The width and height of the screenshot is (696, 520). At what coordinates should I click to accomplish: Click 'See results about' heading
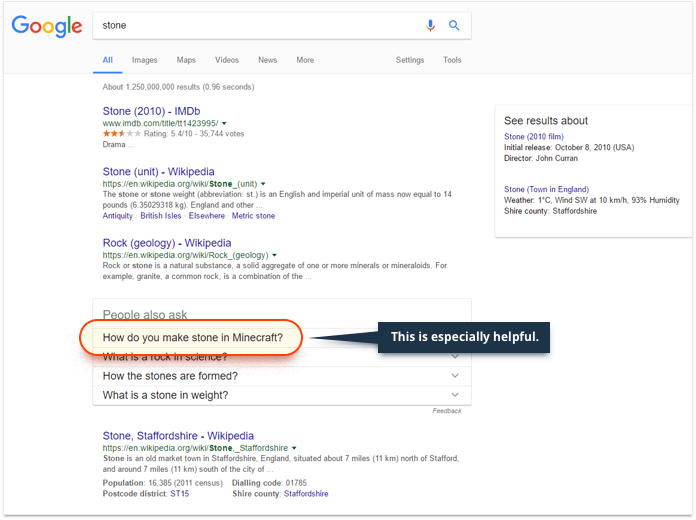tap(546, 121)
